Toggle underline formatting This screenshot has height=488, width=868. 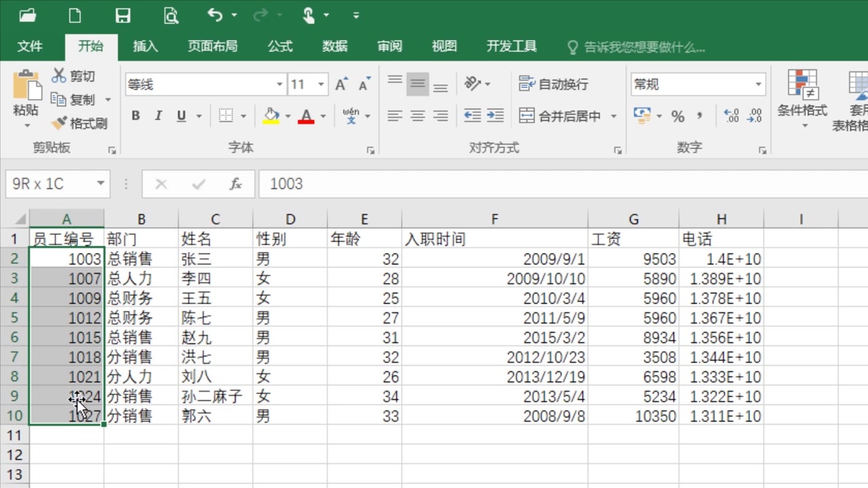(x=181, y=116)
